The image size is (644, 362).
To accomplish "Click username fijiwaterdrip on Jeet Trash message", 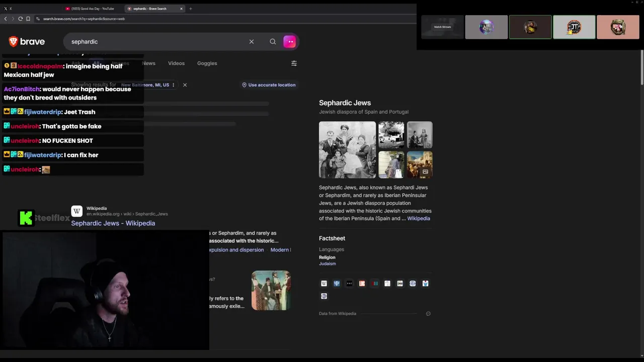I will (43, 112).
